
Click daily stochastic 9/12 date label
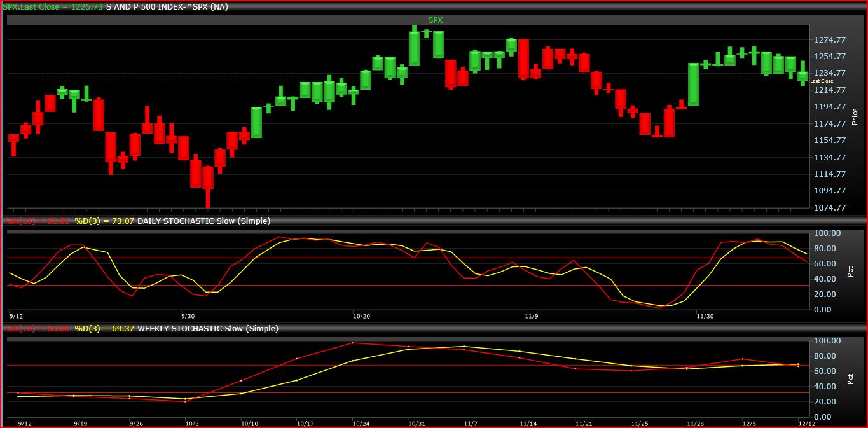(17, 315)
